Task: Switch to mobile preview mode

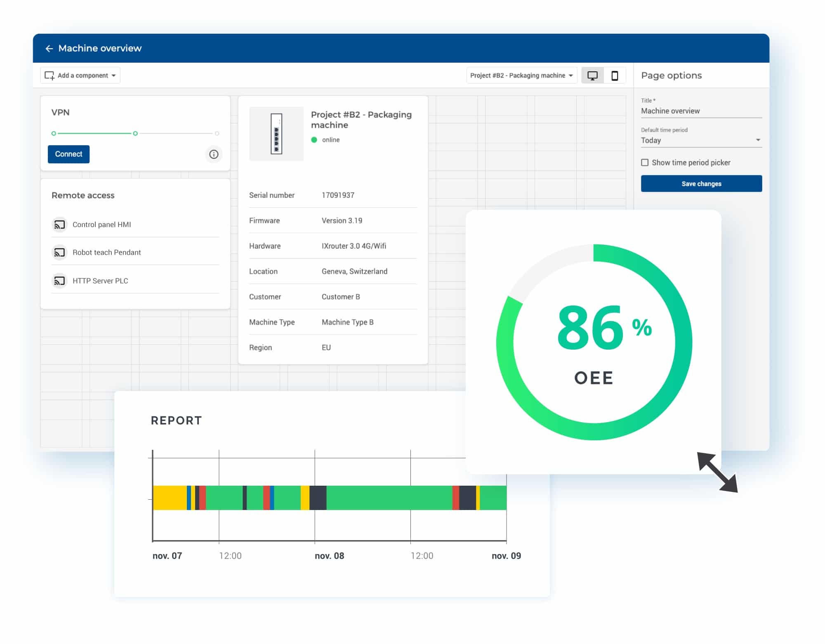Action: click(x=615, y=75)
